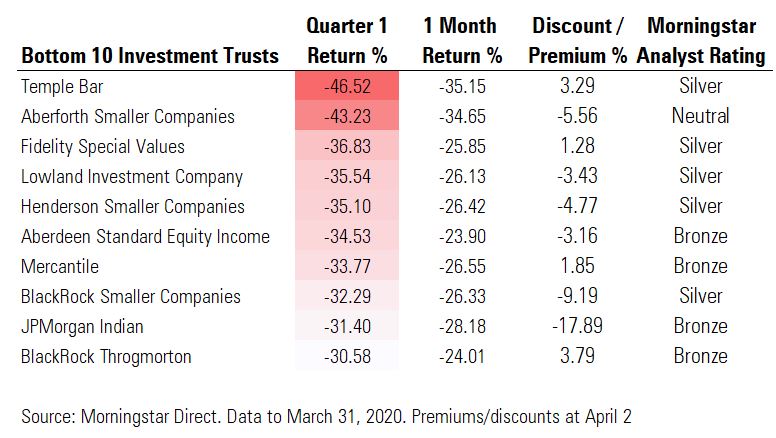
Task: Select Mercantile's -26.55 one-month return
Action: (462, 266)
